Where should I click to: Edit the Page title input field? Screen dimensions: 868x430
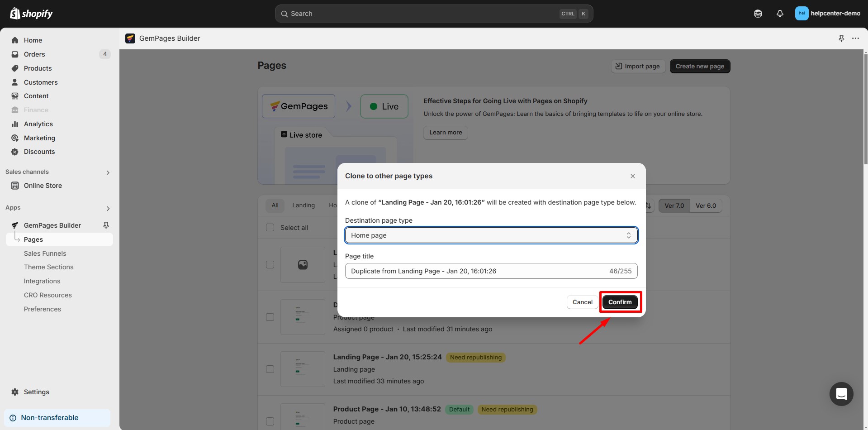pos(475,271)
